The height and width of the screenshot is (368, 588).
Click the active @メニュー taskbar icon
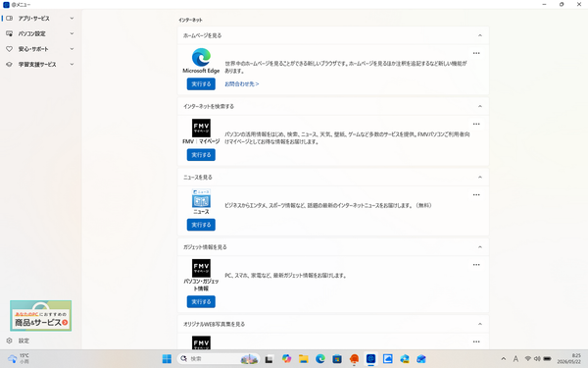tap(370, 358)
